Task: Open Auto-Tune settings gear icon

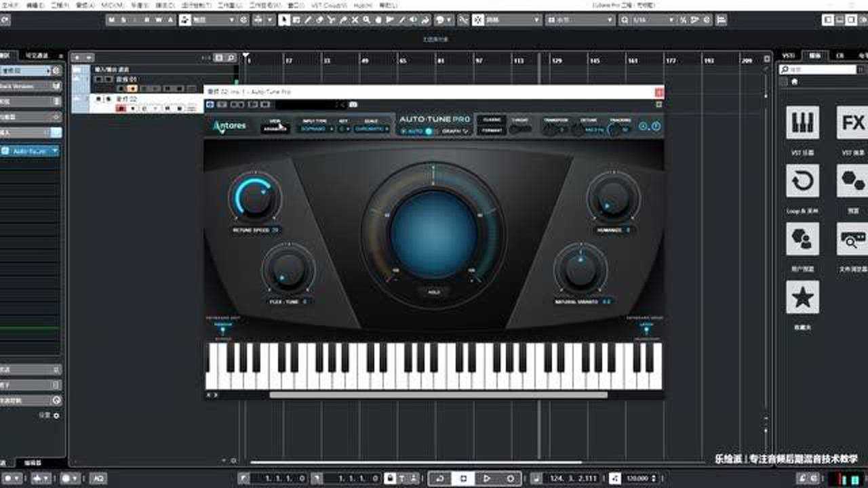Action: (x=642, y=126)
